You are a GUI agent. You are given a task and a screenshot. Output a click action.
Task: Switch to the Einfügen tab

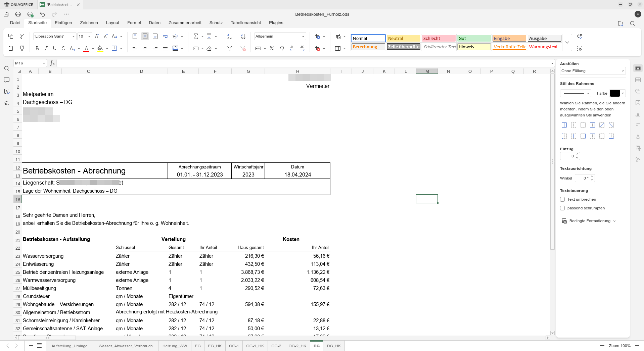(x=63, y=23)
